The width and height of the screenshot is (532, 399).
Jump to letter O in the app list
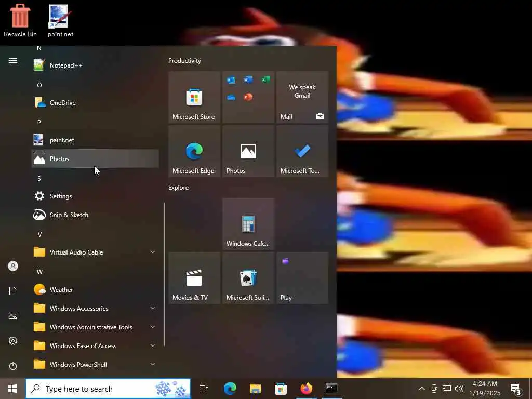coord(39,85)
